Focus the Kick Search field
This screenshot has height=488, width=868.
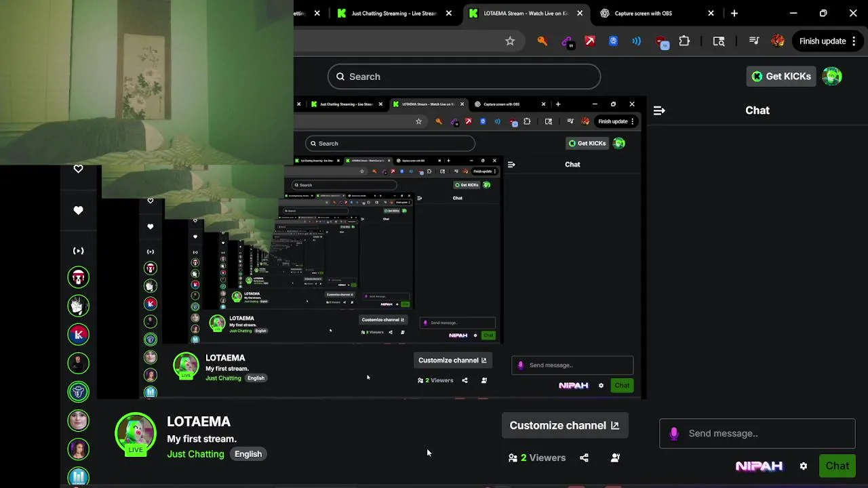tap(464, 77)
